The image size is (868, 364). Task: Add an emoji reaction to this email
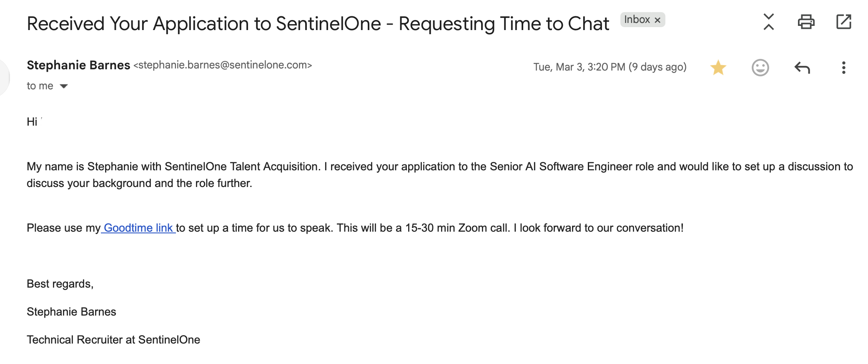coord(760,67)
